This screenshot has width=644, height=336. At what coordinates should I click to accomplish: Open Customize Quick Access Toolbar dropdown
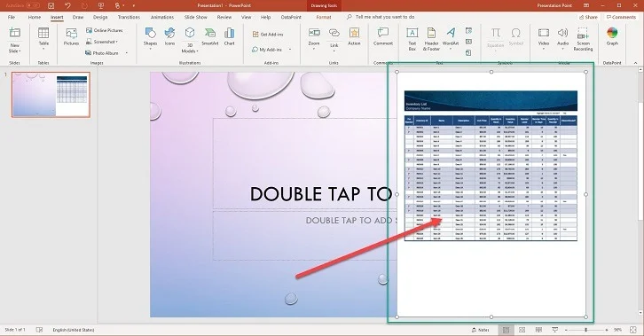[133, 5]
